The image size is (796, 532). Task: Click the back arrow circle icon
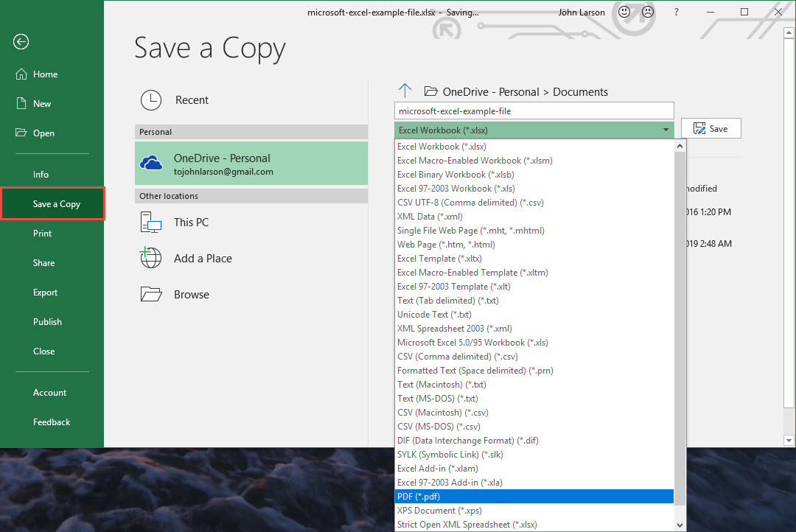21,42
